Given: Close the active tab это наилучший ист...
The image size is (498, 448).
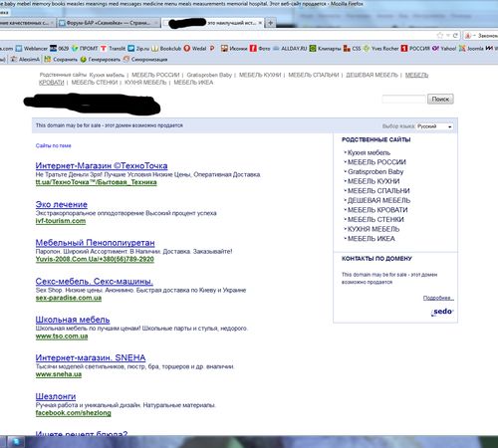Looking at the screenshot, I should (x=260, y=23).
